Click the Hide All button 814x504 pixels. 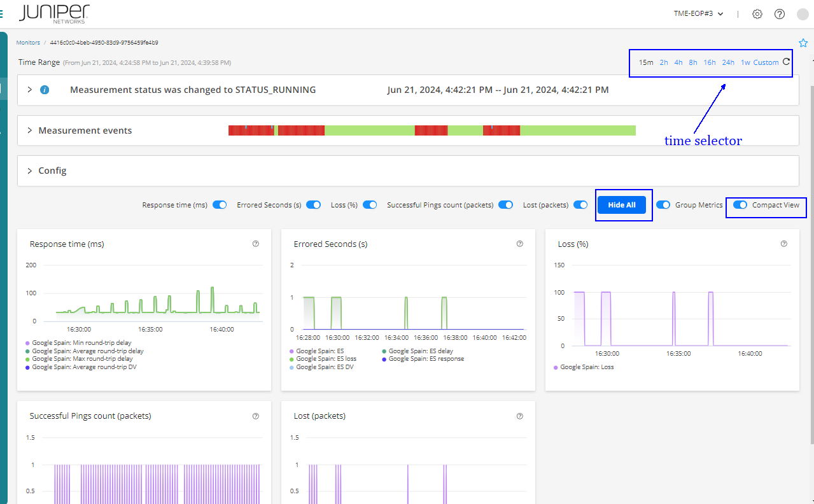(x=622, y=205)
